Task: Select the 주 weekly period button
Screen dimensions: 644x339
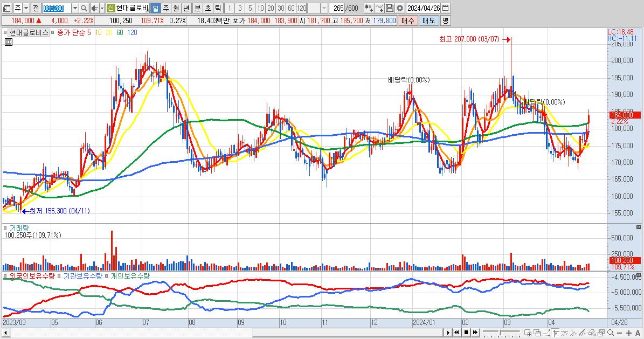Action: (x=166, y=8)
